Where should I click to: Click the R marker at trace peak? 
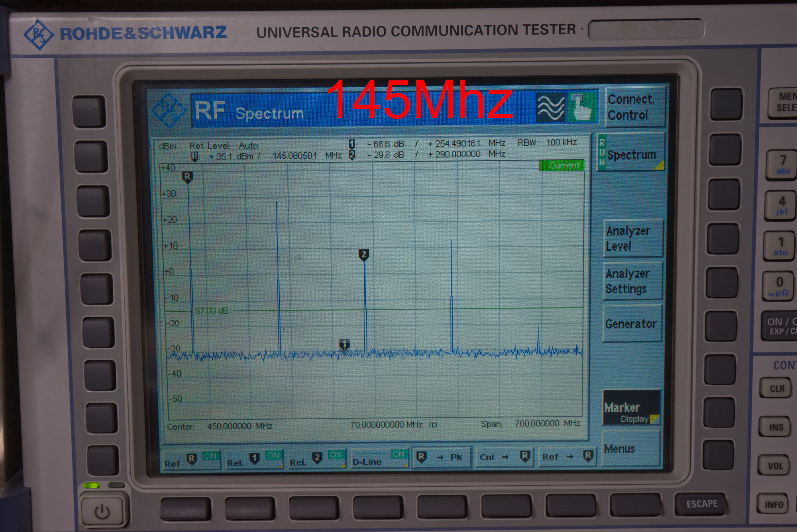(187, 177)
